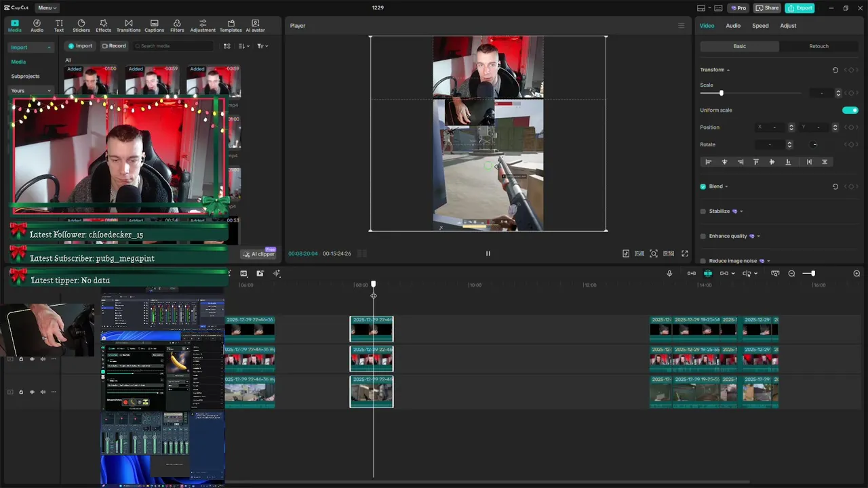This screenshot has width=868, height=488.
Task: Click the Search media input field
Action: [173, 46]
